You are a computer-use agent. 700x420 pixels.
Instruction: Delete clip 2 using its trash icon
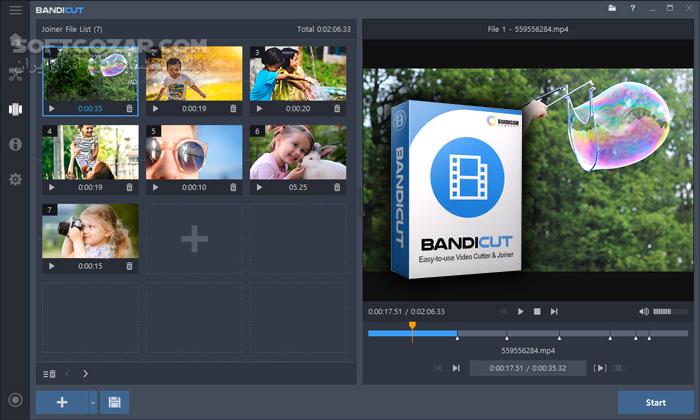tap(233, 108)
